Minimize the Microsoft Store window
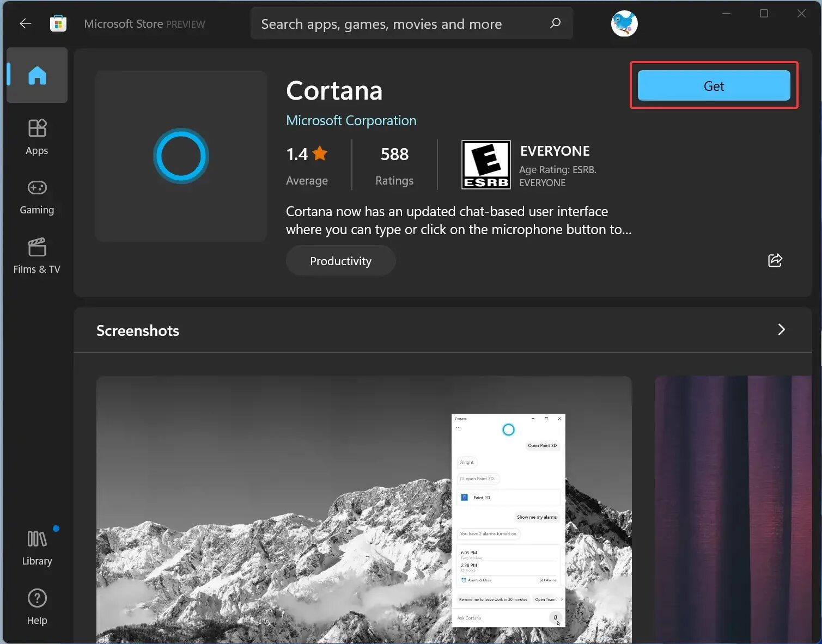This screenshot has width=822, height=644. click(x=726, y=14)
